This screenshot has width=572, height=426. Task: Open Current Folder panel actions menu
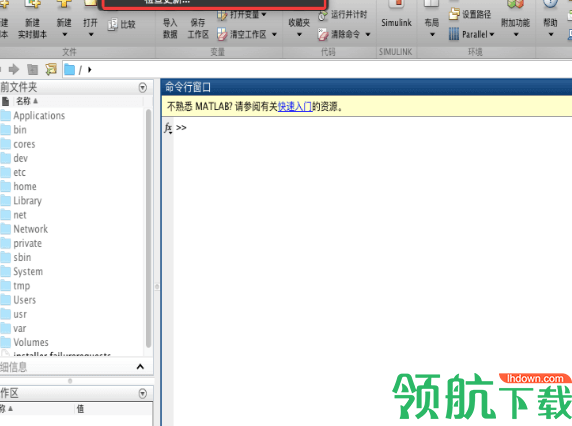[x=143, y=88]
